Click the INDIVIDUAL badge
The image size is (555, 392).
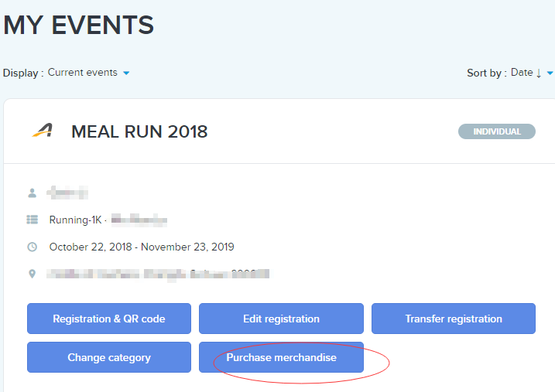(x=497, y=131)
